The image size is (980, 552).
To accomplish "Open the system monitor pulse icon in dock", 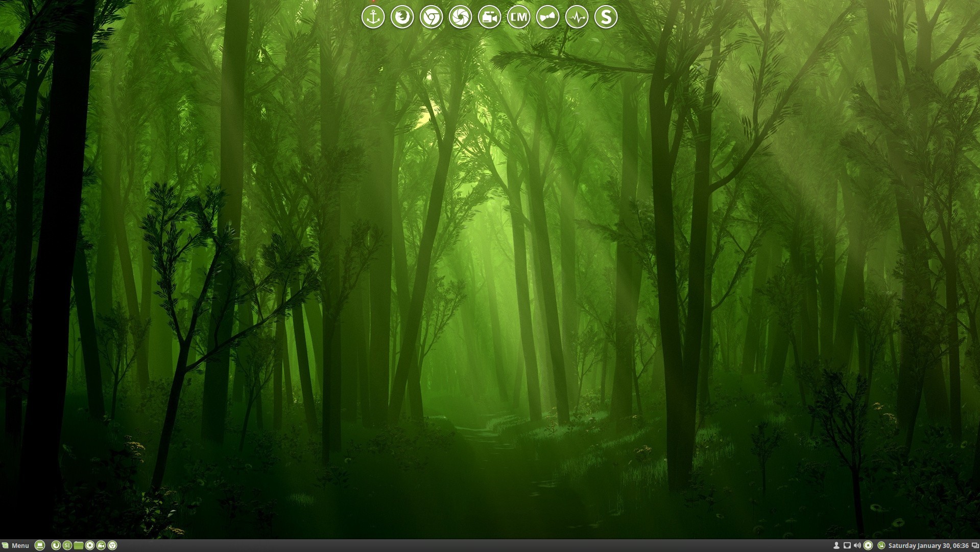I will [x=577, y=17].
